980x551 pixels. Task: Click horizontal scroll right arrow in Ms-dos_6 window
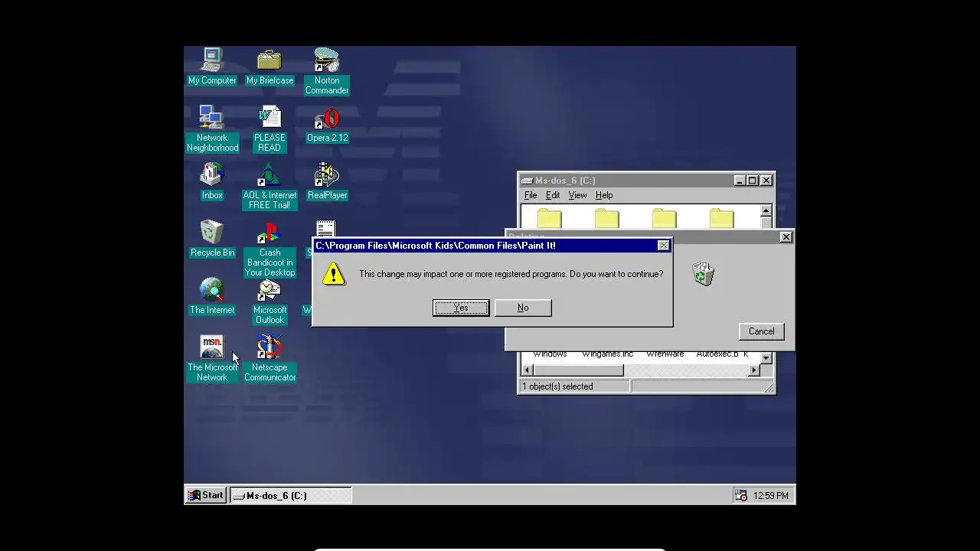coord(754,370)
